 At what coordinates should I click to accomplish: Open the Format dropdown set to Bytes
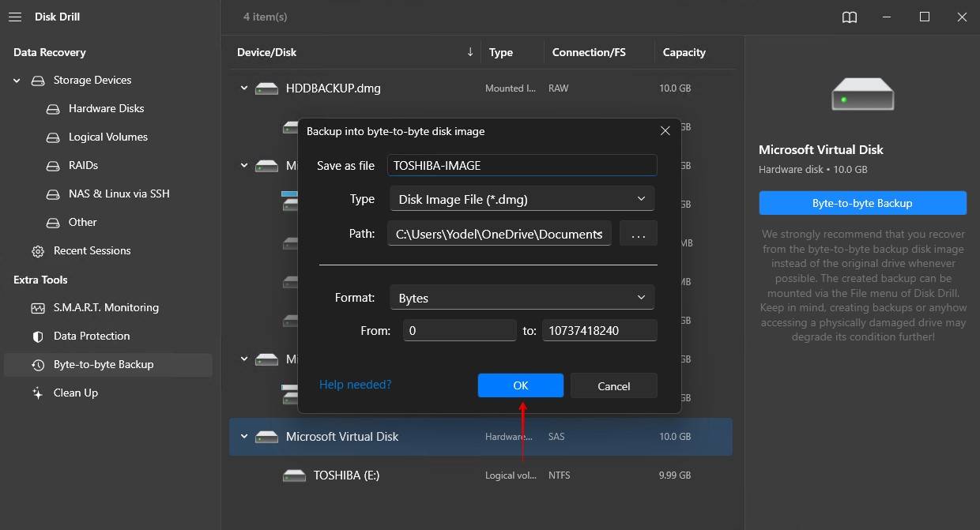(x=522, y=298)
